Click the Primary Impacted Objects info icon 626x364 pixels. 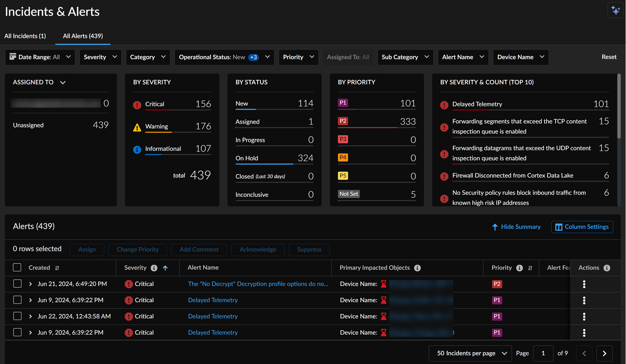tap(417, 268)
